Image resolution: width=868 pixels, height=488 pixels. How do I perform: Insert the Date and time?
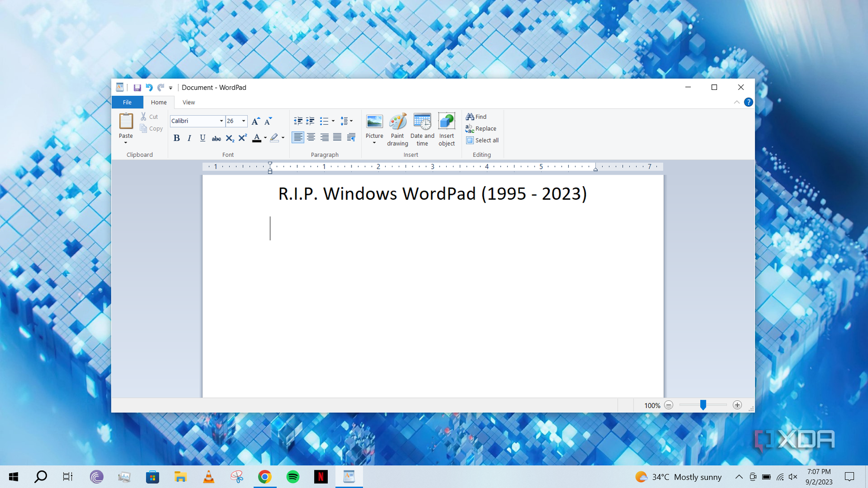point(422,129)
